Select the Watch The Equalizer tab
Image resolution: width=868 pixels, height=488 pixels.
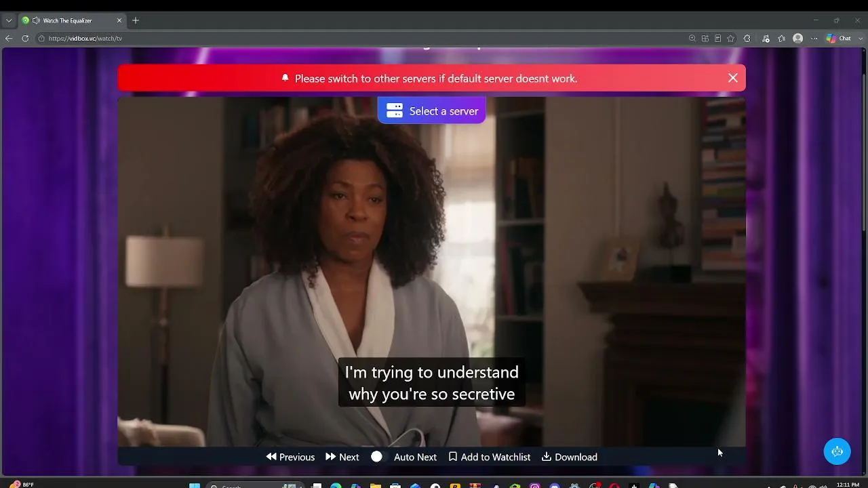[x=72, y=20]
